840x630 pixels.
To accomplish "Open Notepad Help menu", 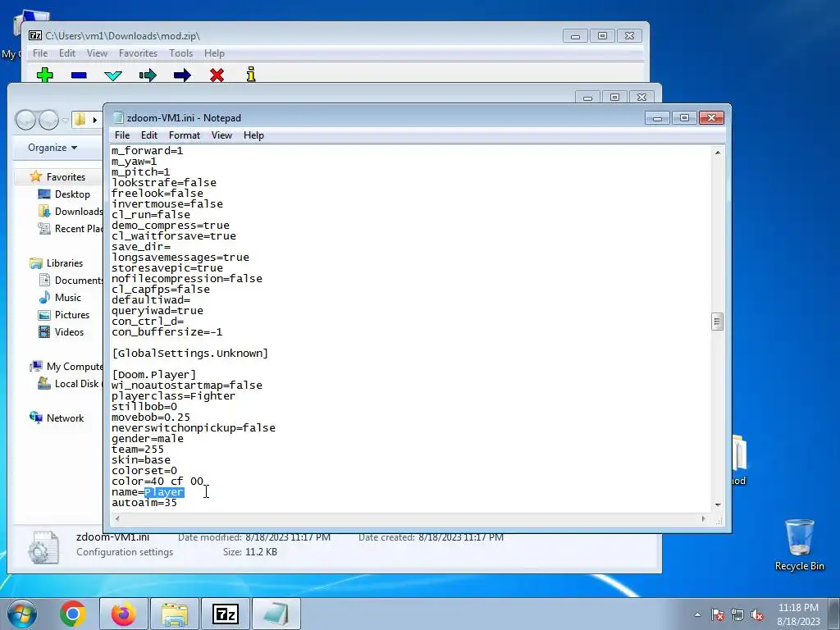I will click(253, 135).
